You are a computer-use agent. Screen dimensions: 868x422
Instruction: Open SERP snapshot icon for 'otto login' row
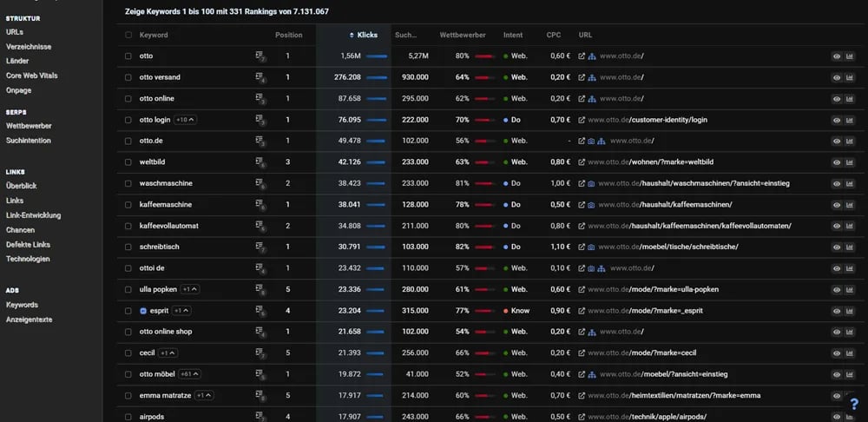point(260,120)
